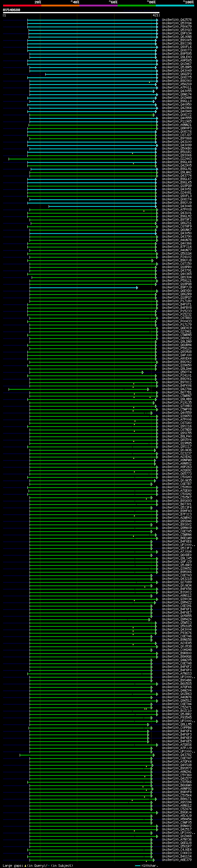Click the label UniRef100_Q9LWA2

tap(177, 172)
